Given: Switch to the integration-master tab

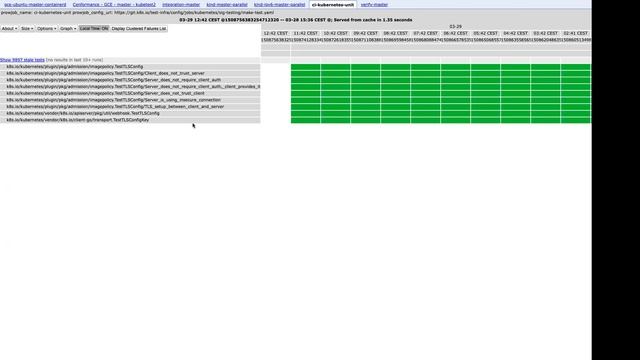Looking at the screenshot, I should click(x=181, y=4).
